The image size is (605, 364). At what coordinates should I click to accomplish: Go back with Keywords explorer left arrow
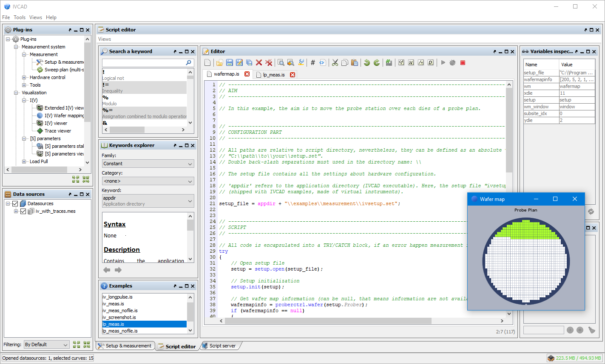click(107, 270)
